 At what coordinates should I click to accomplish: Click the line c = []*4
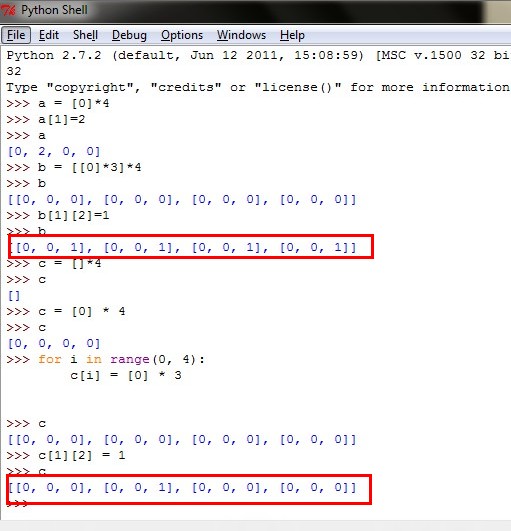[x=54, y=263]
